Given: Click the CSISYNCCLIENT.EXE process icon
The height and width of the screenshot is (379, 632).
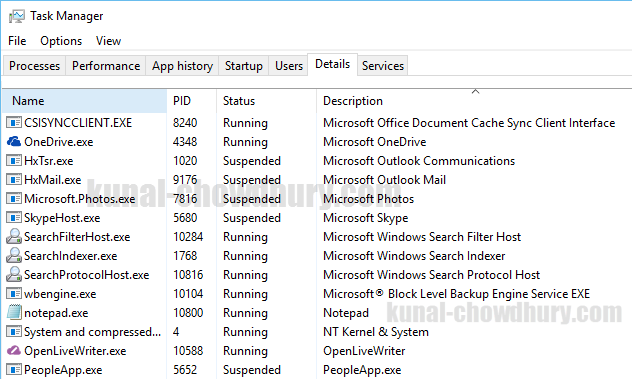Looking at the screenshot, I should click(14, 123).
